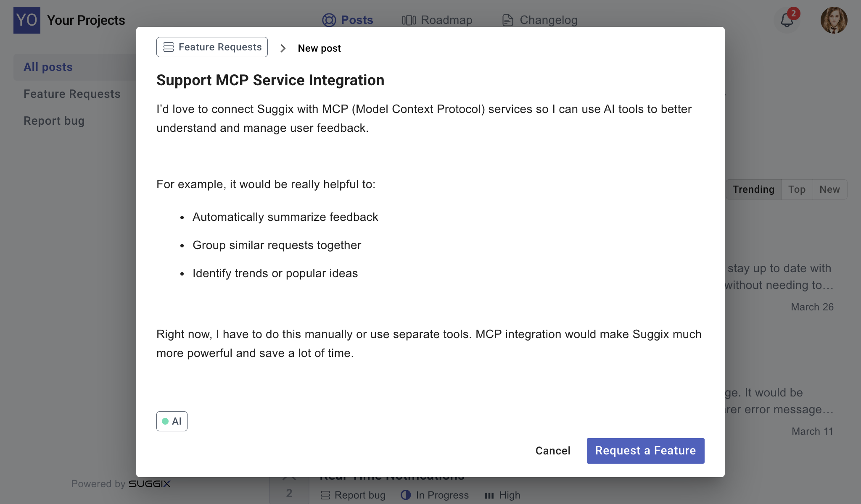Click the Request a Feature button
861x504 pixels.
tap(645, 451)
